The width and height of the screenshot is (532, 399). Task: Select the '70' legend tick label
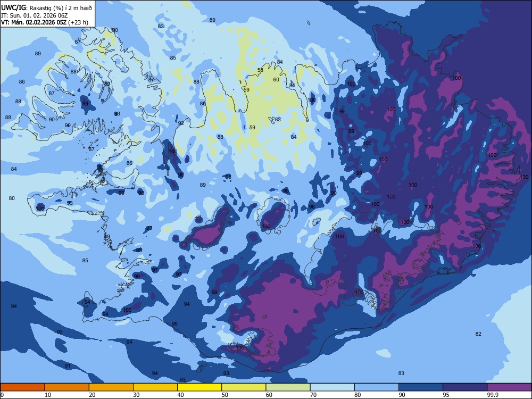(313, 395)
